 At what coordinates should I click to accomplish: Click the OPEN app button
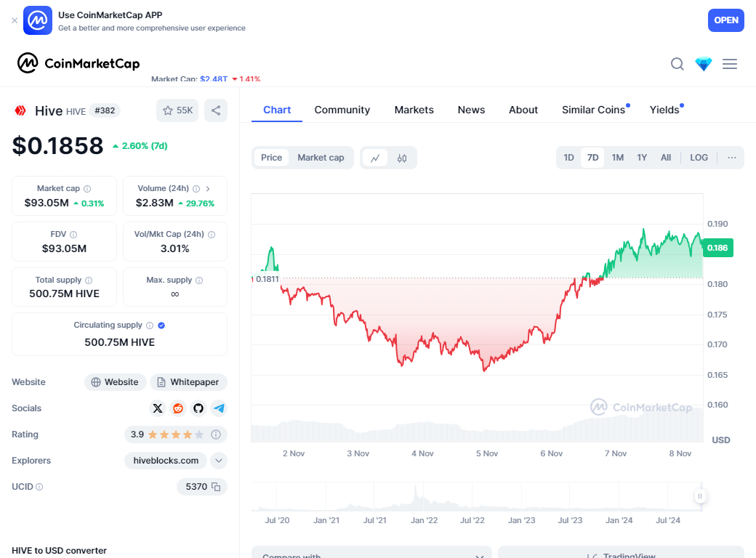[x=725, y=20]
